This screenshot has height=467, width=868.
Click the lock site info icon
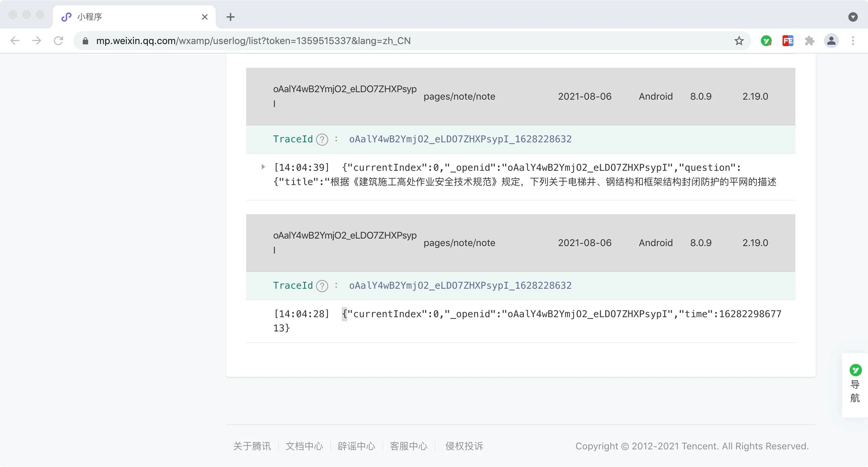[85, 41]
